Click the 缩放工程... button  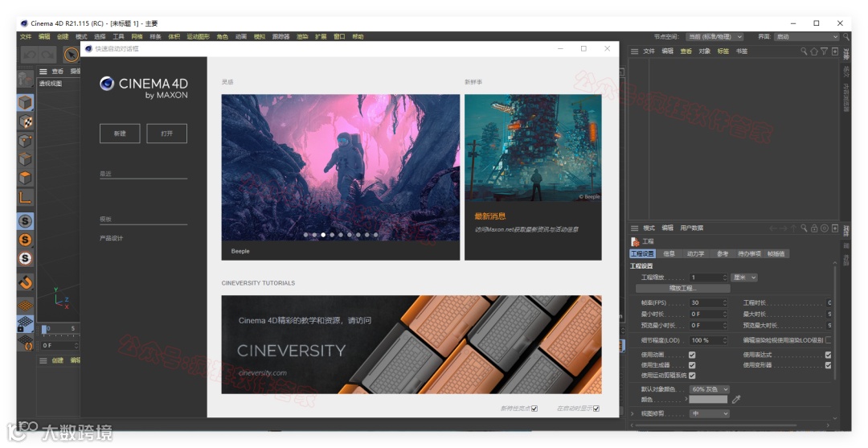682,289
